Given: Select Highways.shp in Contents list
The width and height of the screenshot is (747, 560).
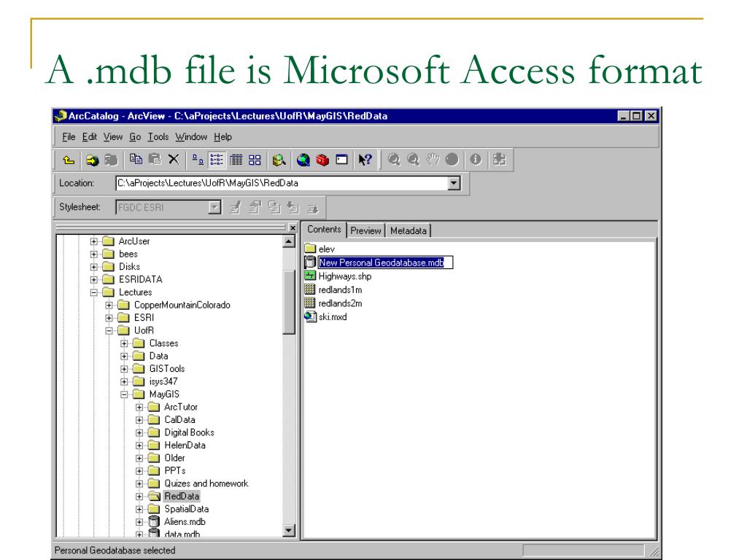Looking at the screenshot, I should tap(345, 276).
